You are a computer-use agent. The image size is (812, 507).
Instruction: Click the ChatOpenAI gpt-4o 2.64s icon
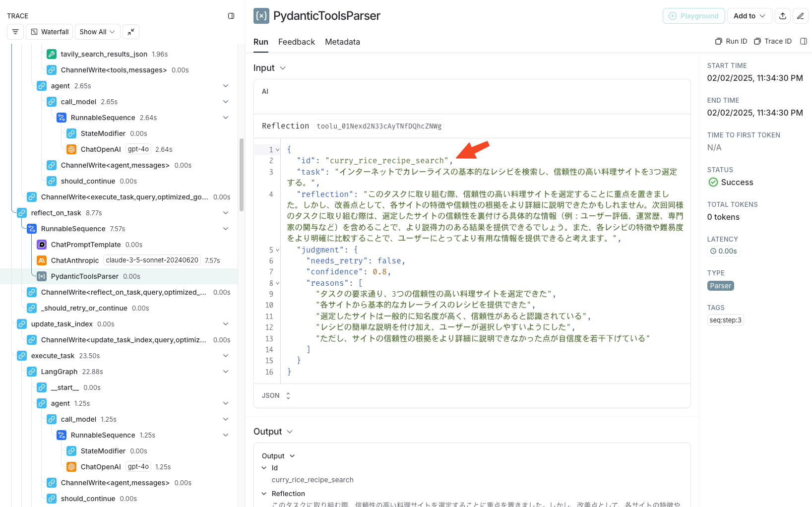tap(71, 149)
